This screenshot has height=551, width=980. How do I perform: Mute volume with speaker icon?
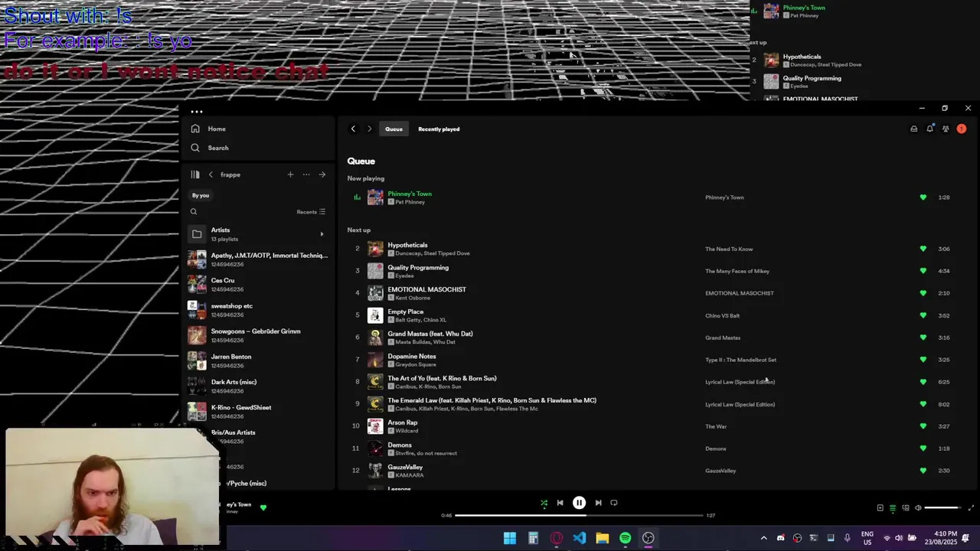point(918,507)
